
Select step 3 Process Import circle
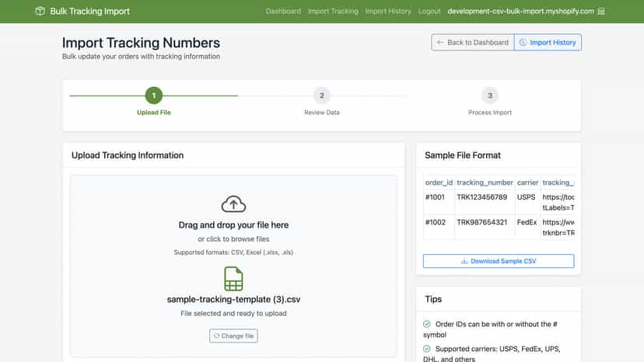click(x=489, y=96)
